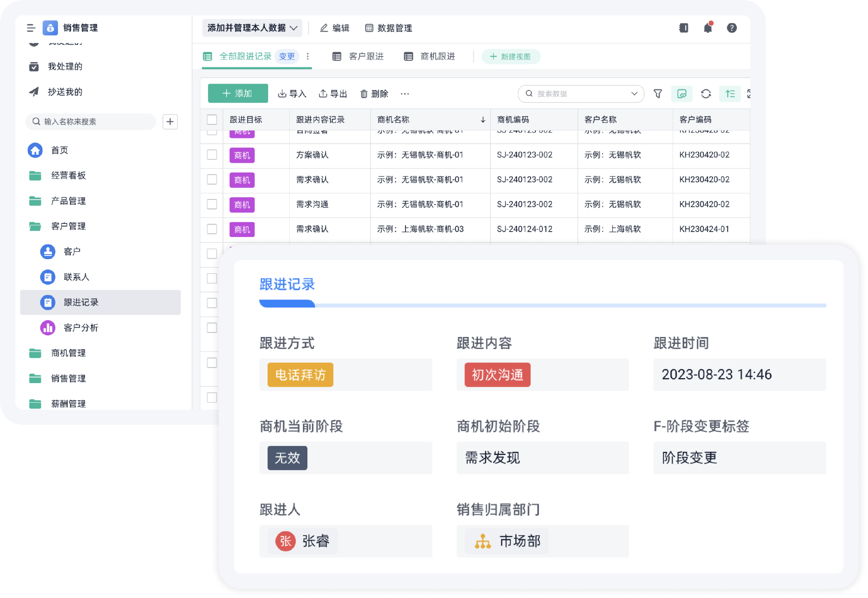Image resolution: width=868 pixels, height=598 pixels.
Task: Open the 客户分析 chart item
Action: (80, 327)
